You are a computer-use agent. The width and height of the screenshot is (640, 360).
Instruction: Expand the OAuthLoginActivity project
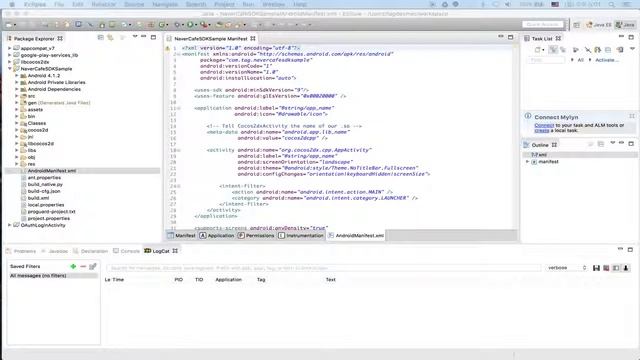coord(10,225)
